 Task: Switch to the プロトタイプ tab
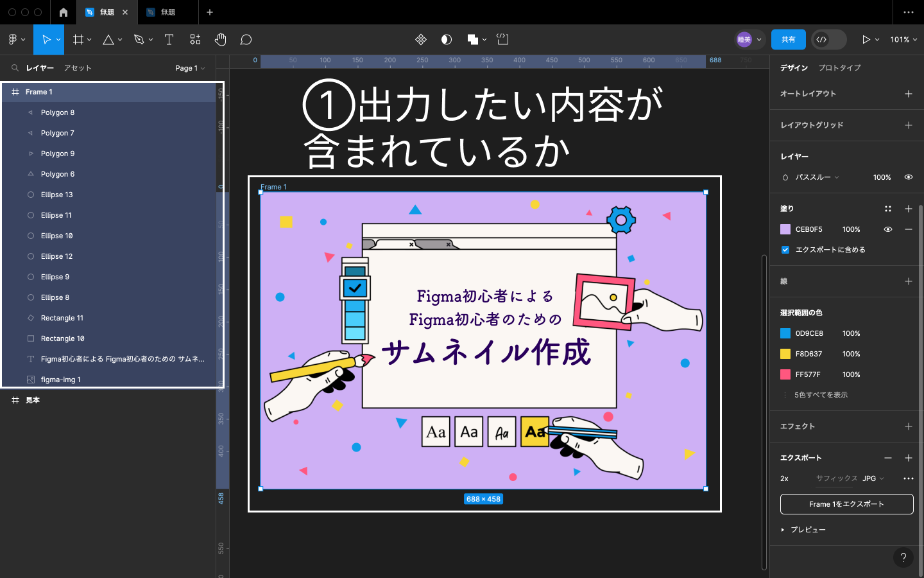839,68
